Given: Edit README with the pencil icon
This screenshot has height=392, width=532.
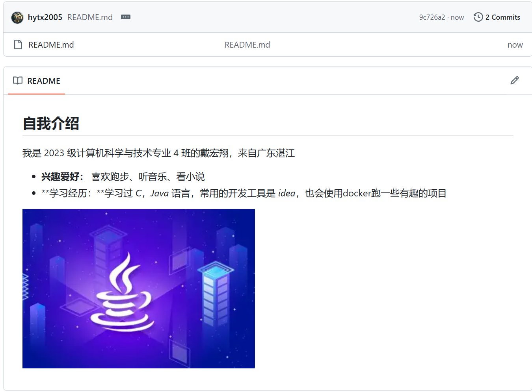Looking at the screenshot, I should click(515, 80).
